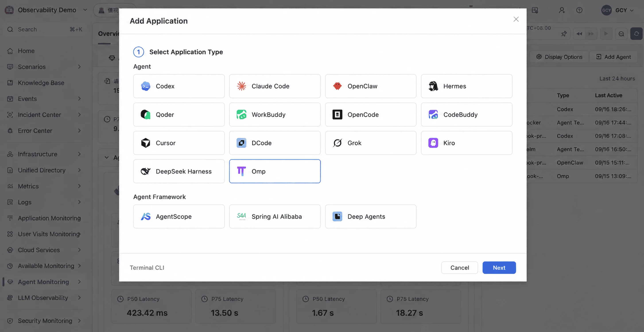Choose the Claude Code agent
Image resolution: width=644 pixels, height=332 pixels.
pyautogui.click(x=275, y=86)
